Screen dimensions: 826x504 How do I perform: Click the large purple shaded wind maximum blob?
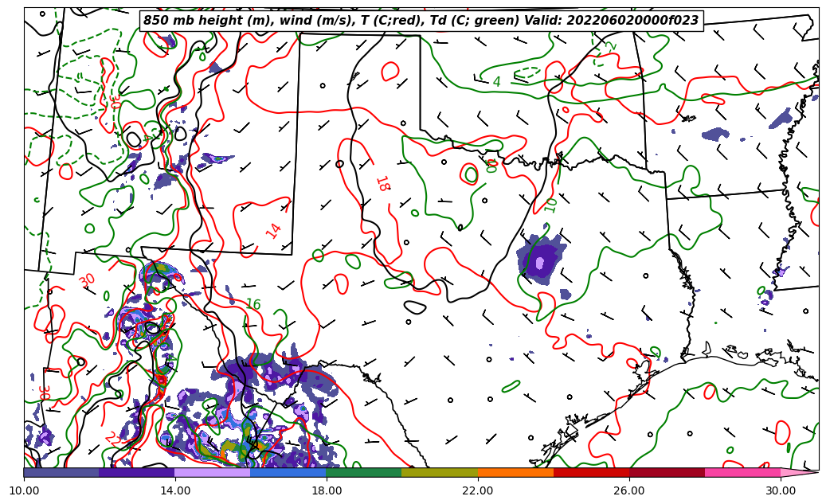coord(542,260)
